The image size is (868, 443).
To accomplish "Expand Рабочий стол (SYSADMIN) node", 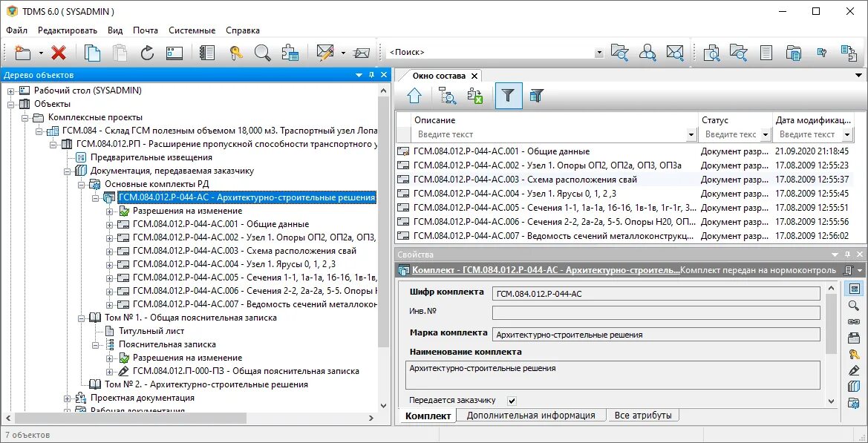I will click(10, 91).
